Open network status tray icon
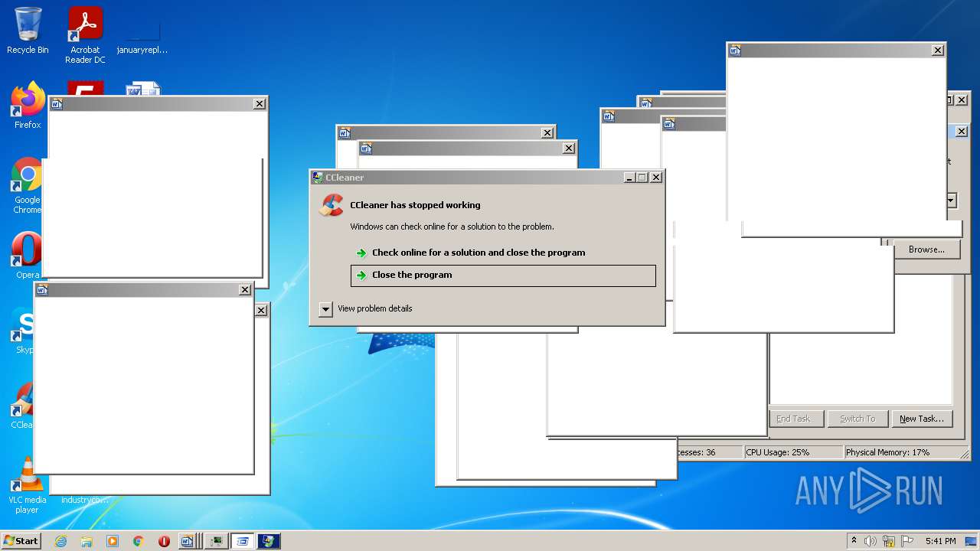 889,541
